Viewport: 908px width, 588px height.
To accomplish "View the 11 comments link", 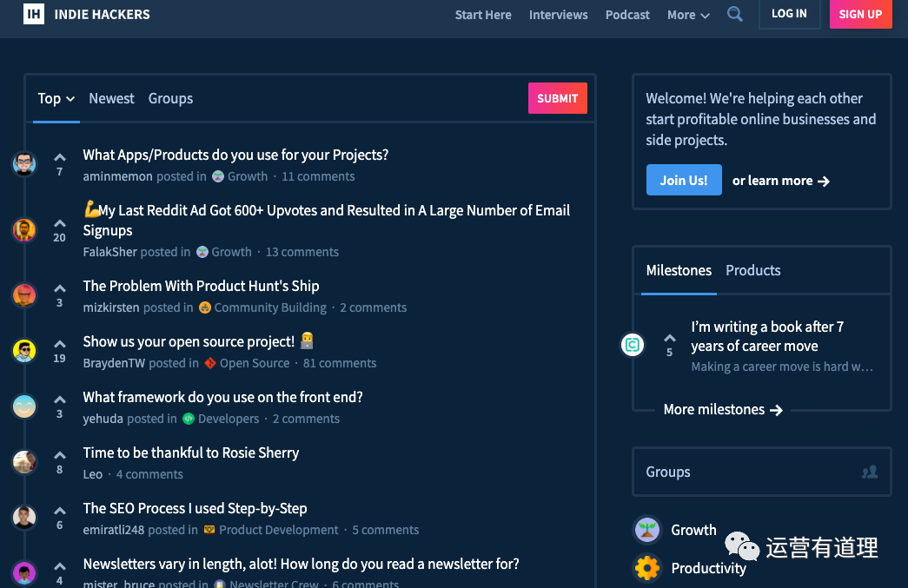I will [319, 176].
